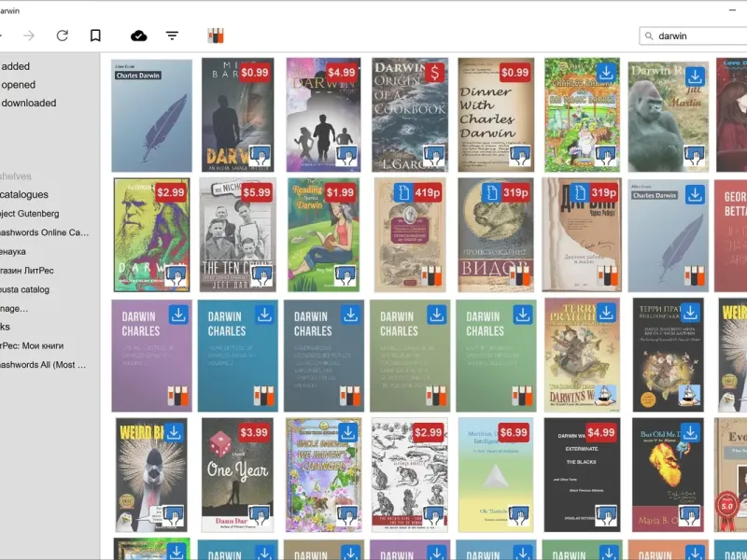This screenshot has width=747, height=560.
Task: Read sample of Reading Named Darwin book
Action: point(345,275)
